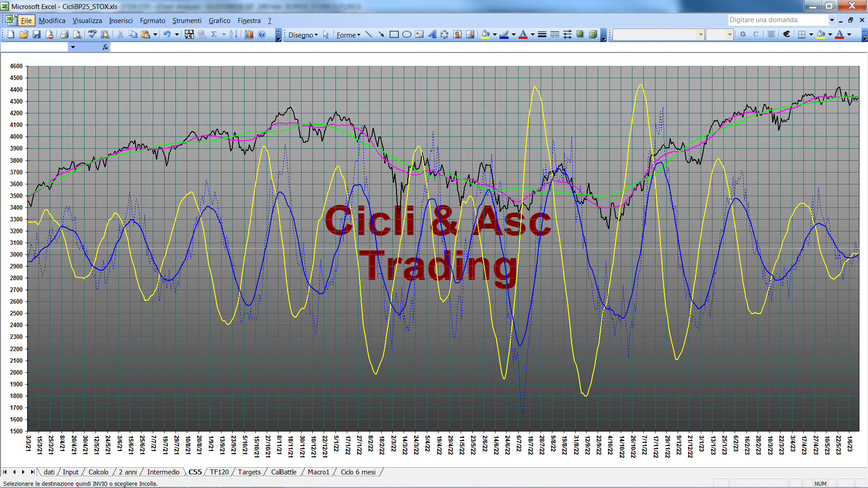Screen dimensions: 868x488
Task: Open the File menu
Action: coord(26,20)
